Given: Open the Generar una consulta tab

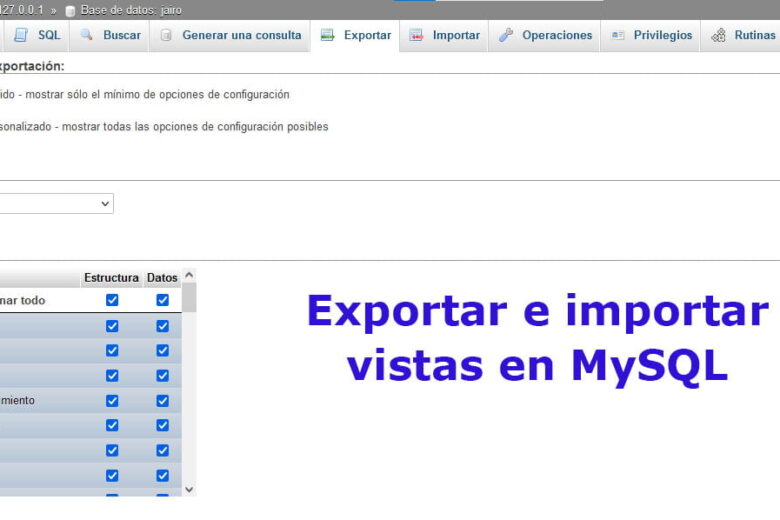Looking at the screenshot, I should 230,35.
